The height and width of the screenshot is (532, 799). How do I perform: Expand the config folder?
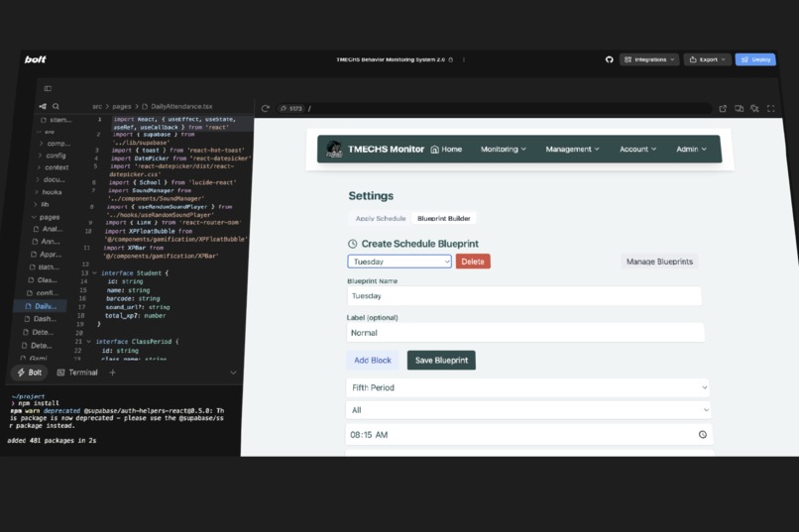(x=53, y=156)
